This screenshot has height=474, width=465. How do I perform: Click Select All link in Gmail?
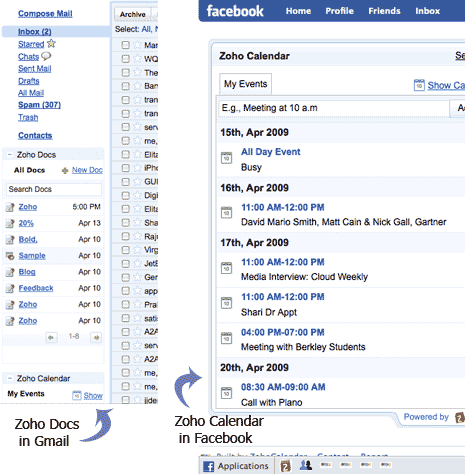[146, 29]
